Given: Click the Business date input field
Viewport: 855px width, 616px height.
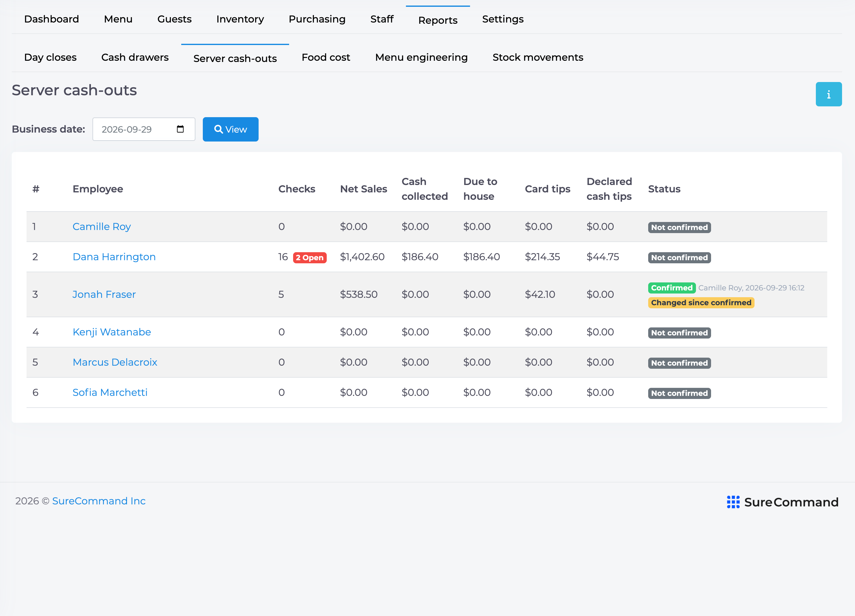Looking at the screenshot, I should click(144, 129).
